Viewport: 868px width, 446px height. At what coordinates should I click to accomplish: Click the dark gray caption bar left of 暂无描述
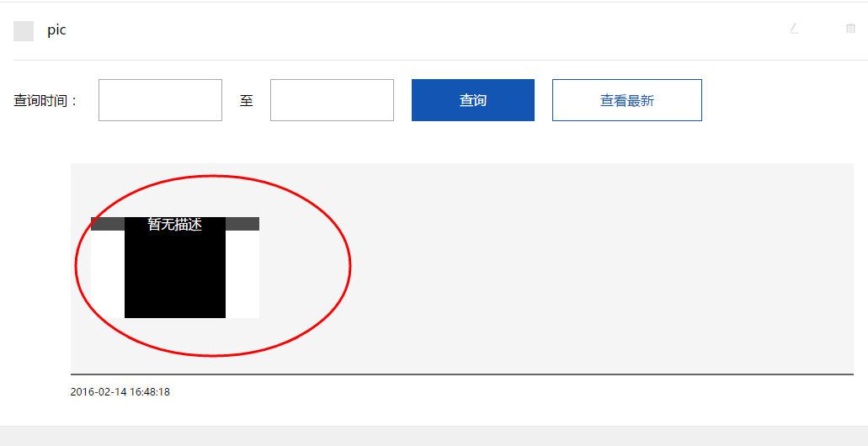pos(108,224)
